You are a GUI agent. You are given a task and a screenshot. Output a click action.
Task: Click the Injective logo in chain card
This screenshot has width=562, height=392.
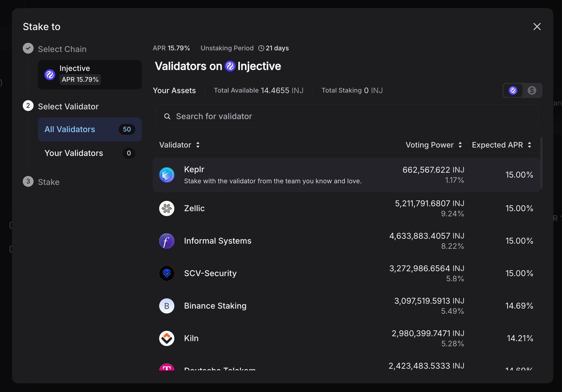point(50,74)
